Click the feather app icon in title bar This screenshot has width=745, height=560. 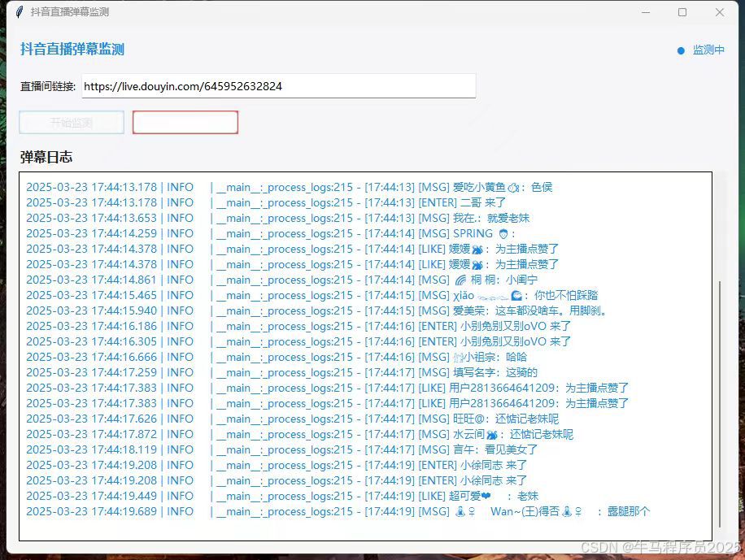coord(19,12)
